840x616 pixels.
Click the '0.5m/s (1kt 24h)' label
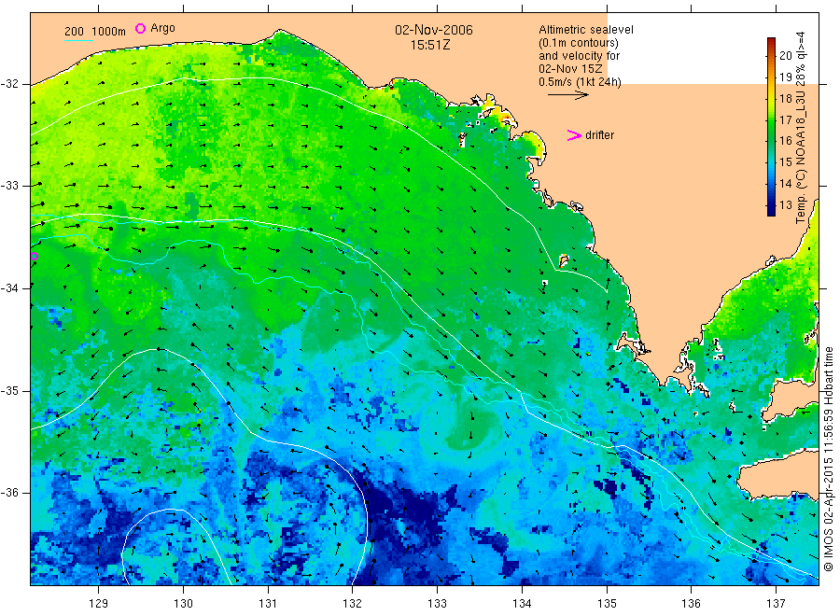[581, 82]
